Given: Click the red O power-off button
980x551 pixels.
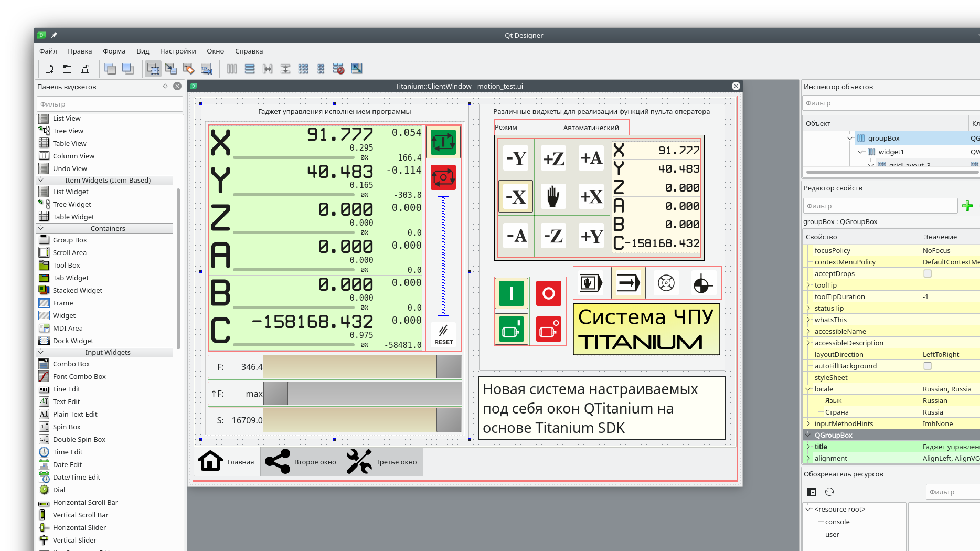Looking at the screenshot, I should (x=549, y=293).
